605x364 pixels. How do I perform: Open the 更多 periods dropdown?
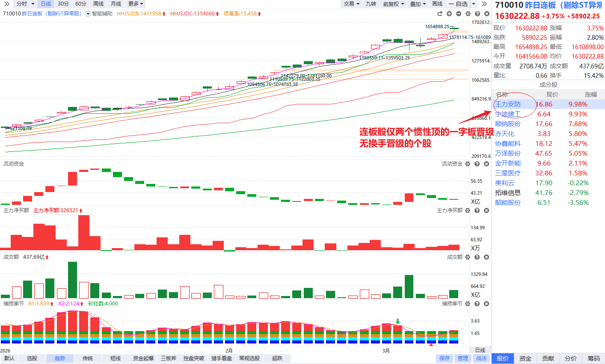coord(136,4)
